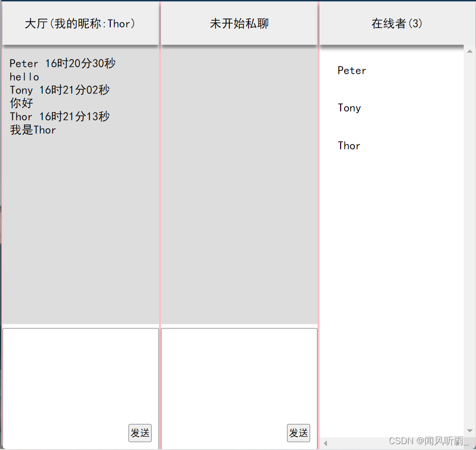Click the '我是Thor' chat message
Screen dimensions: 476x450
point(33,130)
